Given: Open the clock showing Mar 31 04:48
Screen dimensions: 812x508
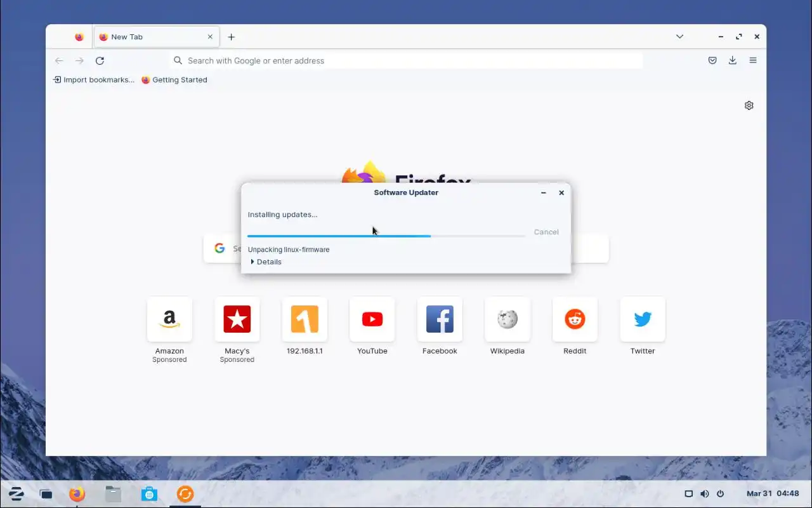Looking at the screenshot, I should [x=773, y=493].
